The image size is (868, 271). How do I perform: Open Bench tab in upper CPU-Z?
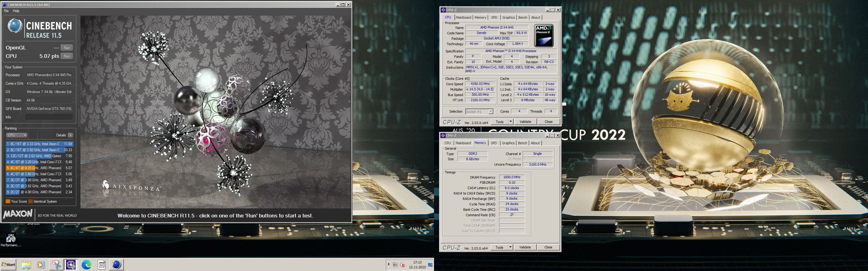point(523,17)
